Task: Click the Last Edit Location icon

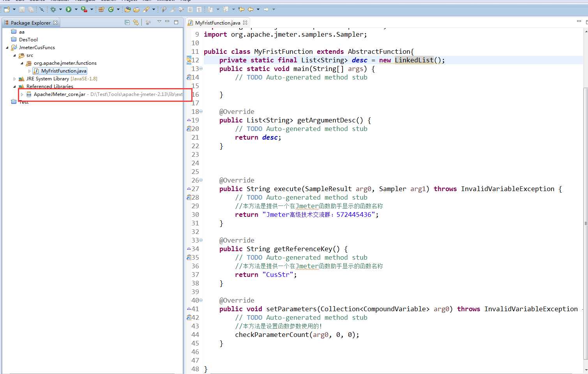Action: click(x=241, y=9)
